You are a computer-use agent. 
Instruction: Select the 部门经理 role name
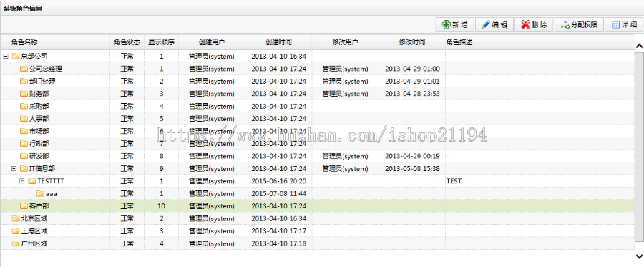(x=42, y=82)
